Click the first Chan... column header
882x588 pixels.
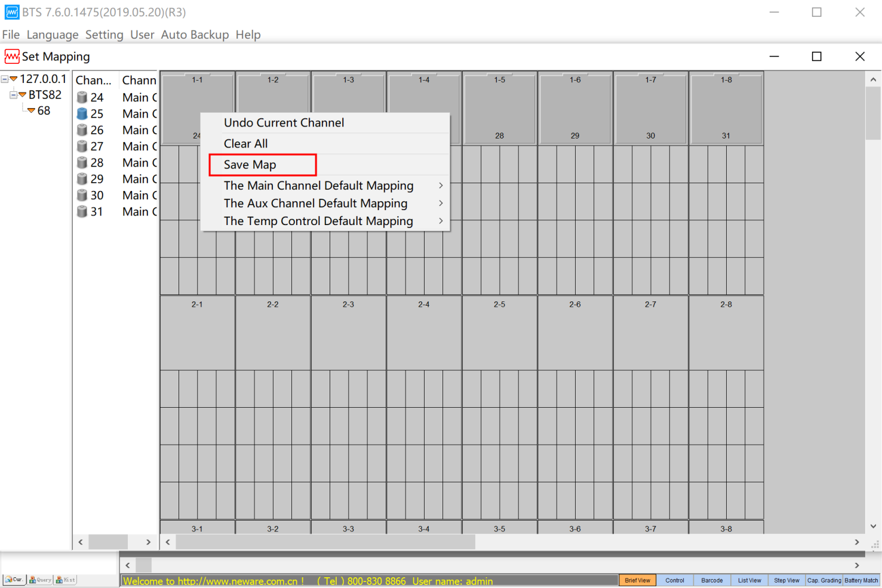(96, 80)
